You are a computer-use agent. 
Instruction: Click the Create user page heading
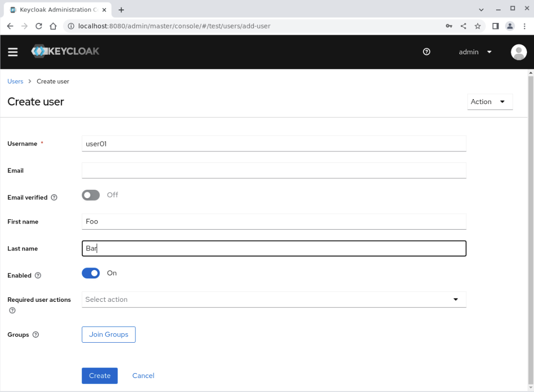pyautogui.click(x=36, y=102)
